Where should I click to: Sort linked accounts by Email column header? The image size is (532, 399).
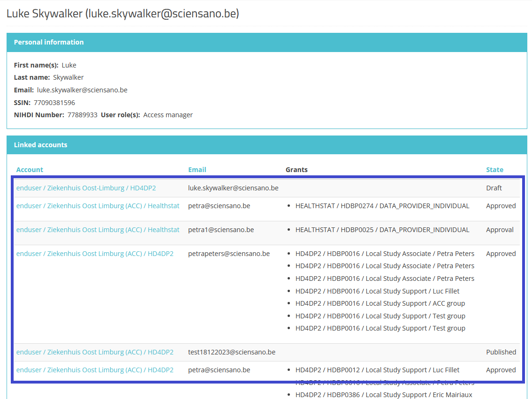(x=197, y=170)
